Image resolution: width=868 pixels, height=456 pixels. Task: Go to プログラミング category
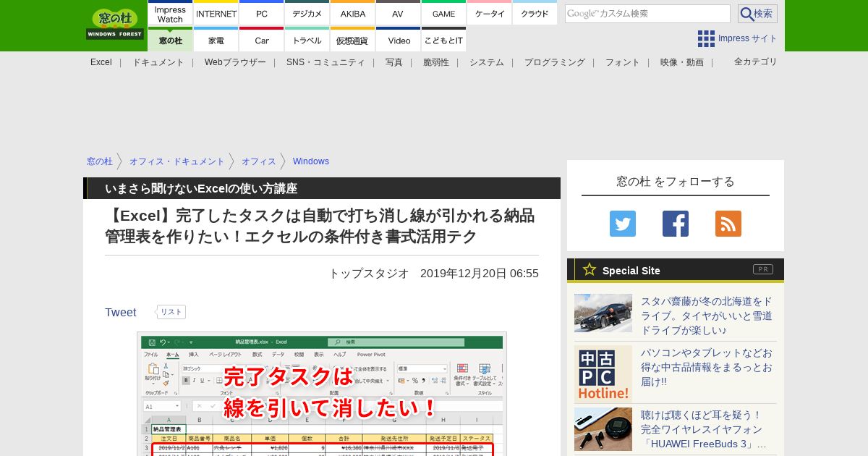click(x=555, y=62)
